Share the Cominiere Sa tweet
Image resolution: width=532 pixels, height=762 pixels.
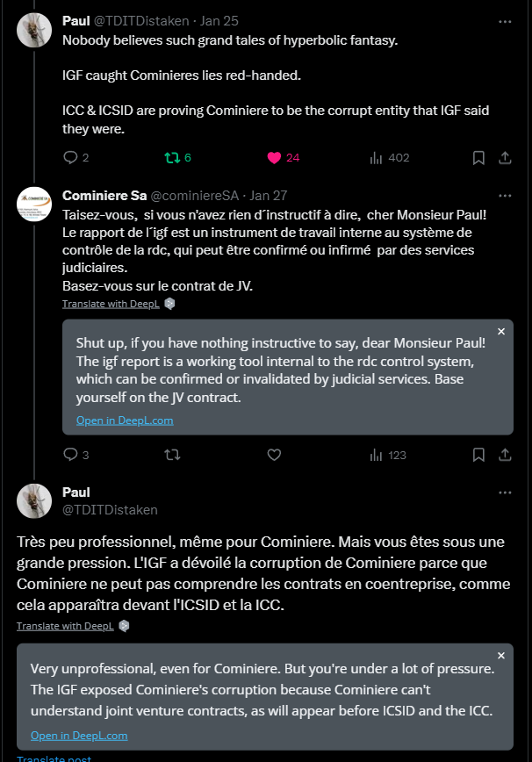[505, 455]
